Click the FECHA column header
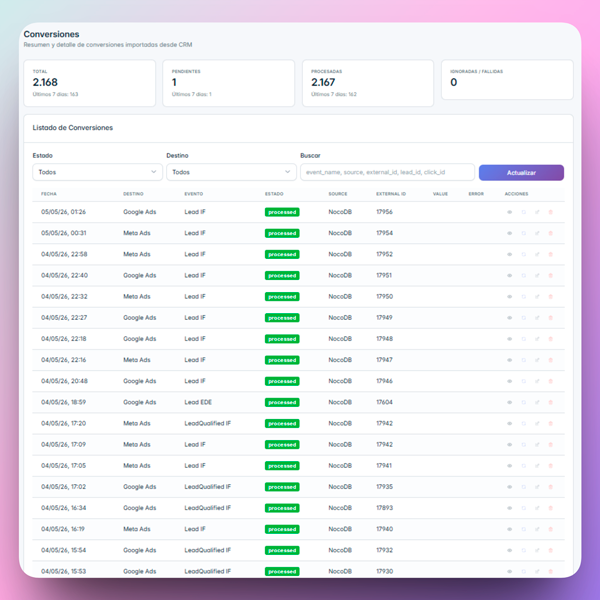 (x=49, y=194)
